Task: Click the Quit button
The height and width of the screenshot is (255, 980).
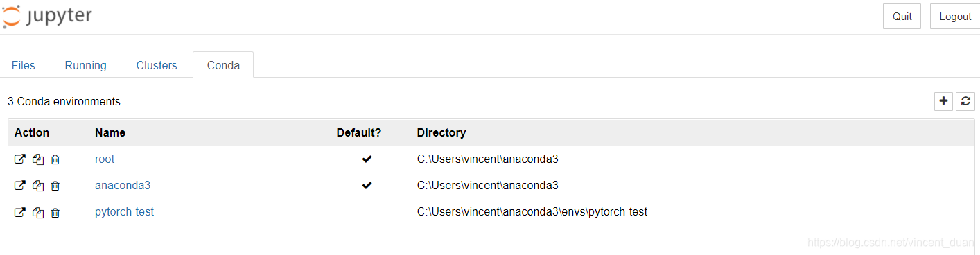Action: tap(902, 17)
